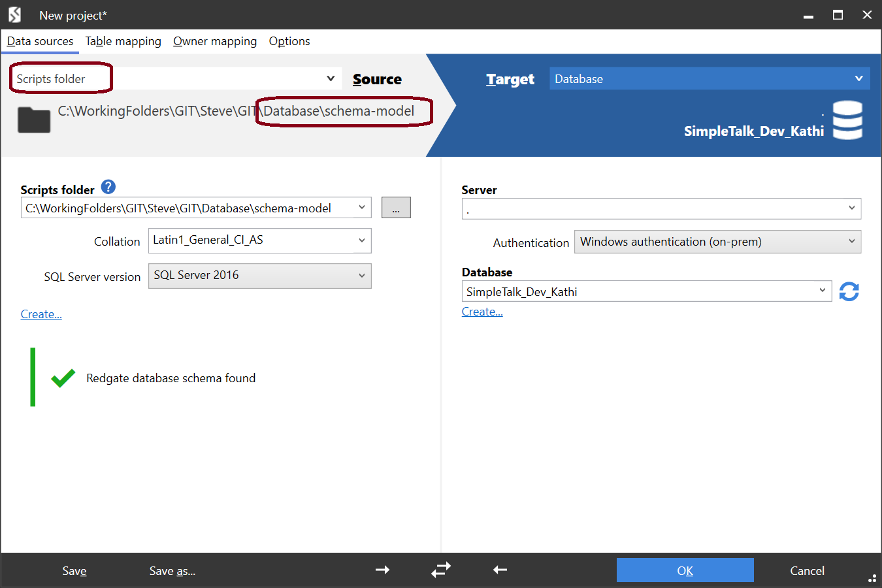Click the Create... link below the Database field
882x588 pixels.
point(482,311)
